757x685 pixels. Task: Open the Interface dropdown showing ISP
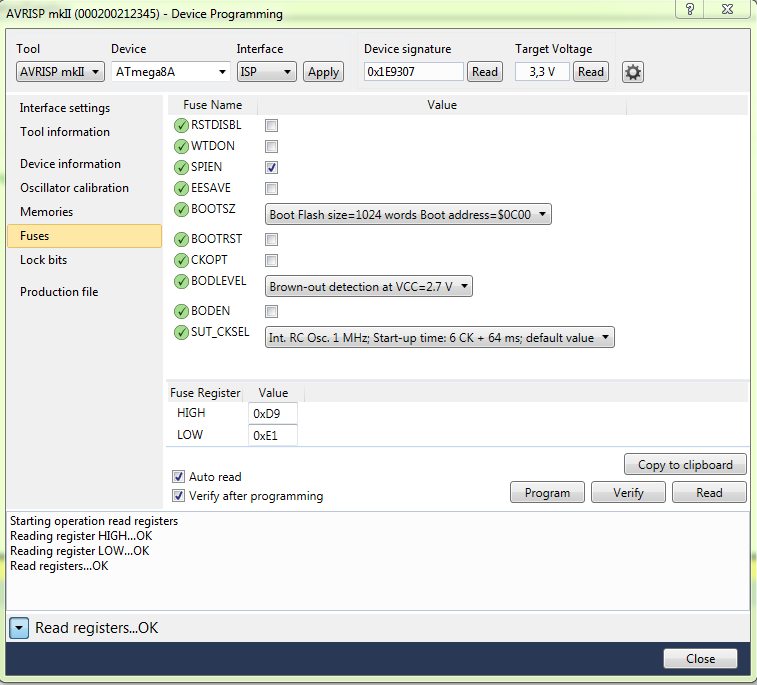coord(266,72)
